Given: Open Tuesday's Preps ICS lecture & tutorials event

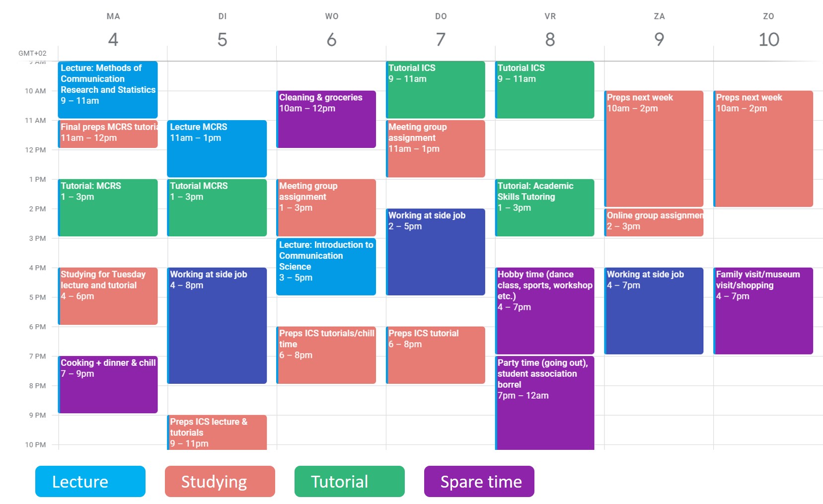Looking at the screenshot, I should pos(217,432).
